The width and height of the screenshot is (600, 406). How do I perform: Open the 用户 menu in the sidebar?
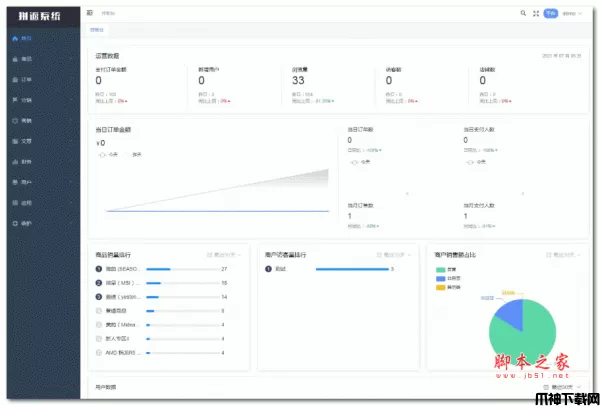click(x=14, y=182)
